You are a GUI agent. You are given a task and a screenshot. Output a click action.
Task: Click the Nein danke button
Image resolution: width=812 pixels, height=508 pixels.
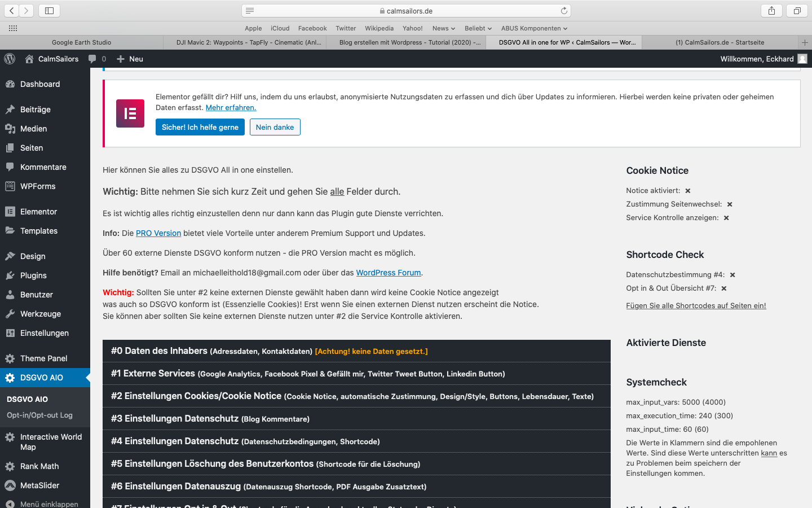point(275,127)
